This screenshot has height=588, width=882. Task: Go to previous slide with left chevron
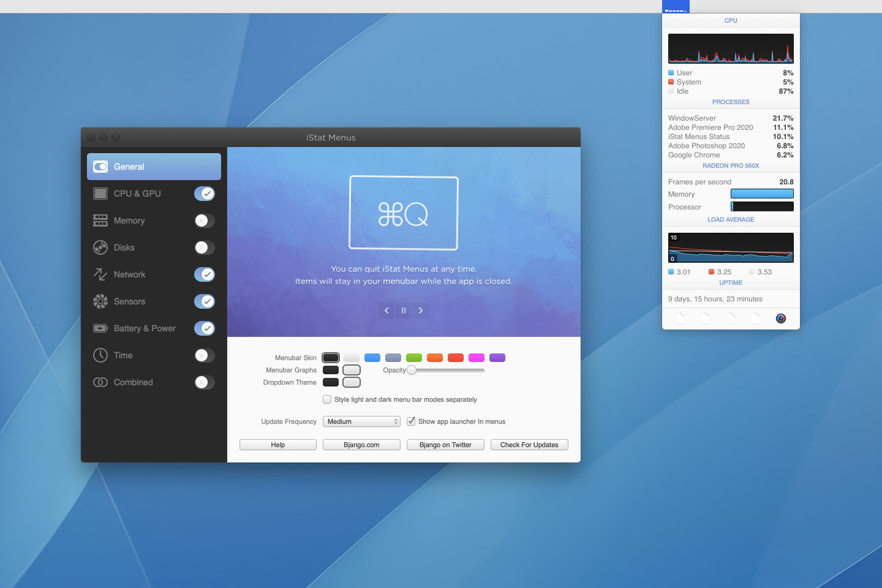[386, 311]
